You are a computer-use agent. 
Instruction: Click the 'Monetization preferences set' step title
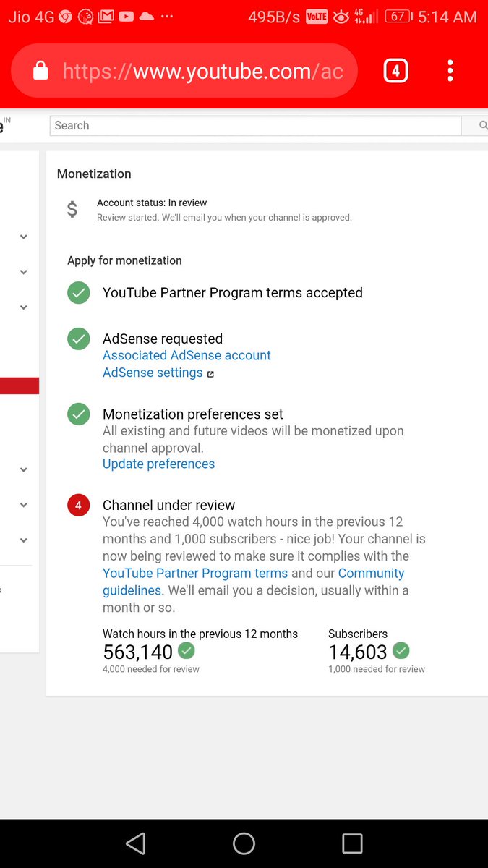pyautogui.click(x=193, y=414)
